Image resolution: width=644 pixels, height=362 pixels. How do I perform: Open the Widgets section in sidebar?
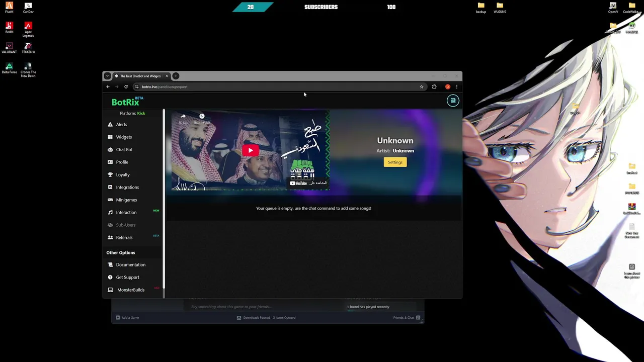pyautogui.click(x=124, y=137)
